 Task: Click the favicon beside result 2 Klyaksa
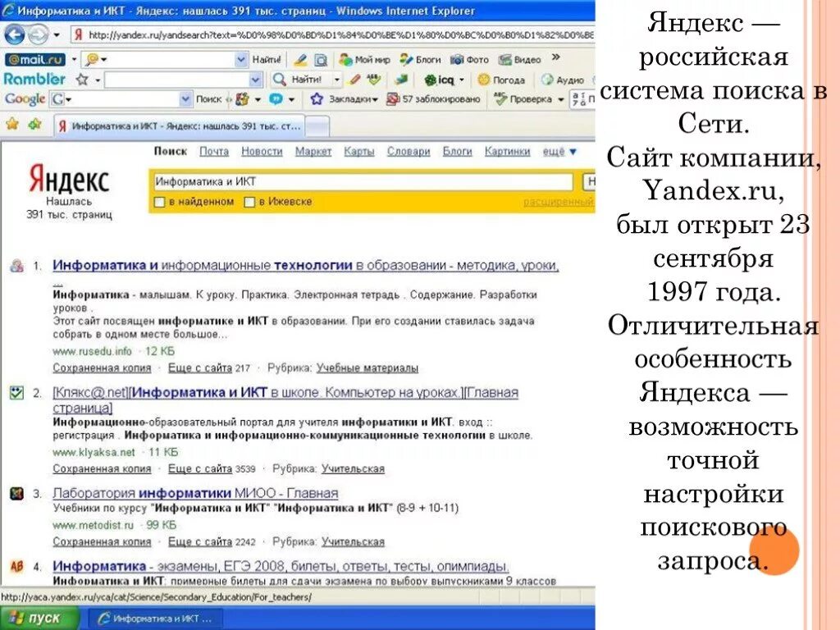click(x=16, y=393)
